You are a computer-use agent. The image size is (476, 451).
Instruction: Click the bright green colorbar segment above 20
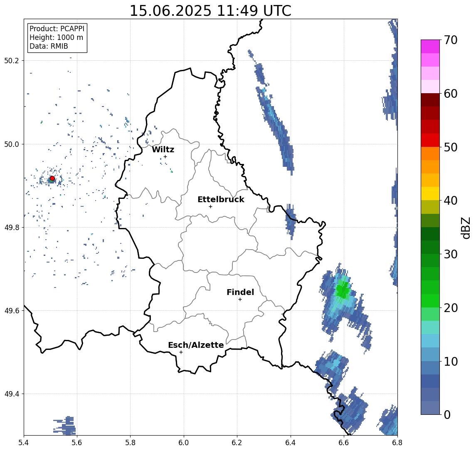pos(430,300)
